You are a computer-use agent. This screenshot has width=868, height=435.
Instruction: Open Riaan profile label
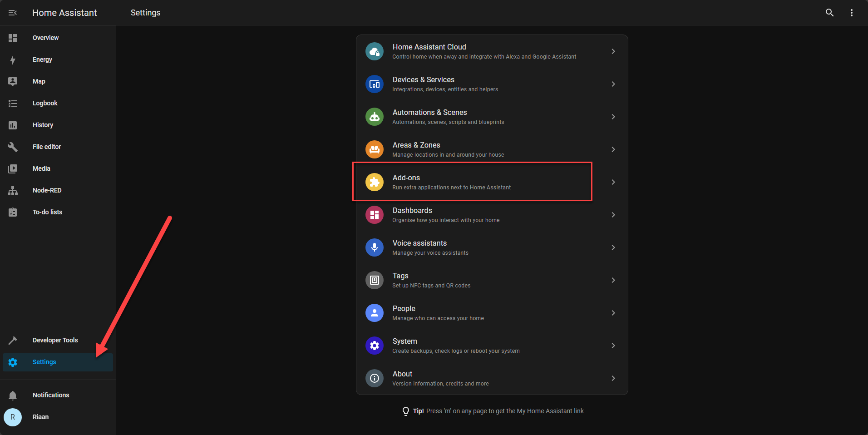point(40,417)
